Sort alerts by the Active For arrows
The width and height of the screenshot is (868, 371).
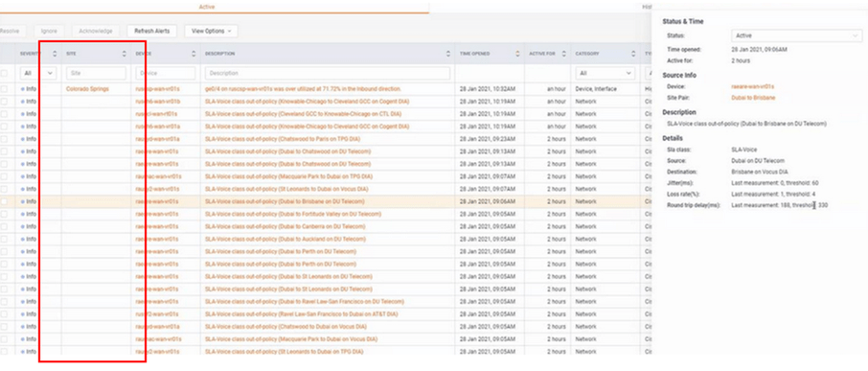pos(563,54)
